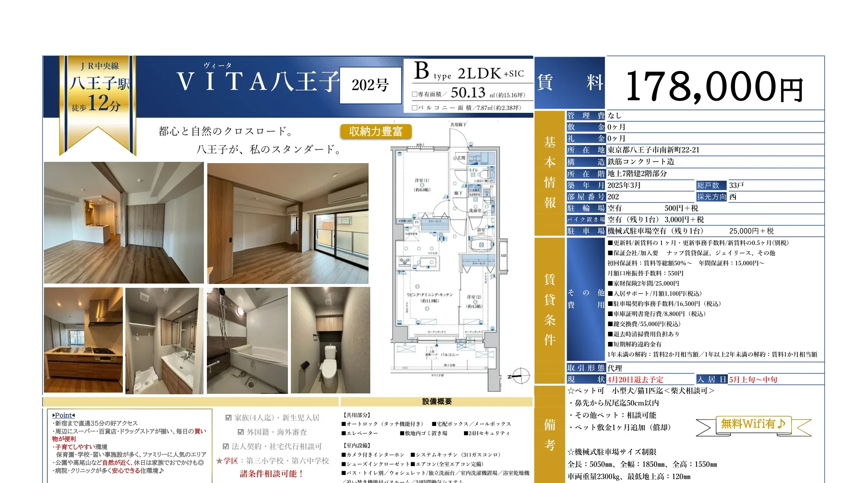Click the red 諸条件相談可能！ text
The height and width of the screenshot is (483, 868).
tap(272, 474)
